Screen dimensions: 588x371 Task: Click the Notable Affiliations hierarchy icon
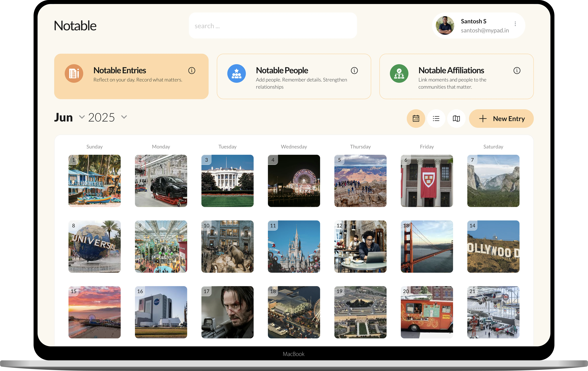click(399, 74)
